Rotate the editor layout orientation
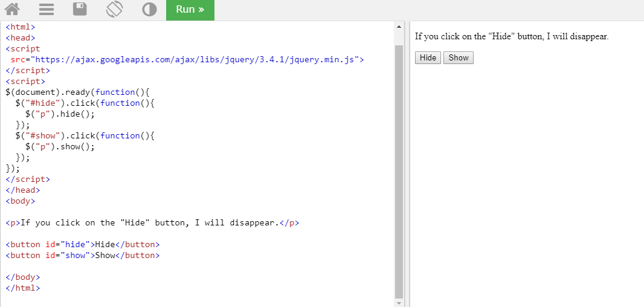Viewport: 644px width, 307px height. [115, 9]
